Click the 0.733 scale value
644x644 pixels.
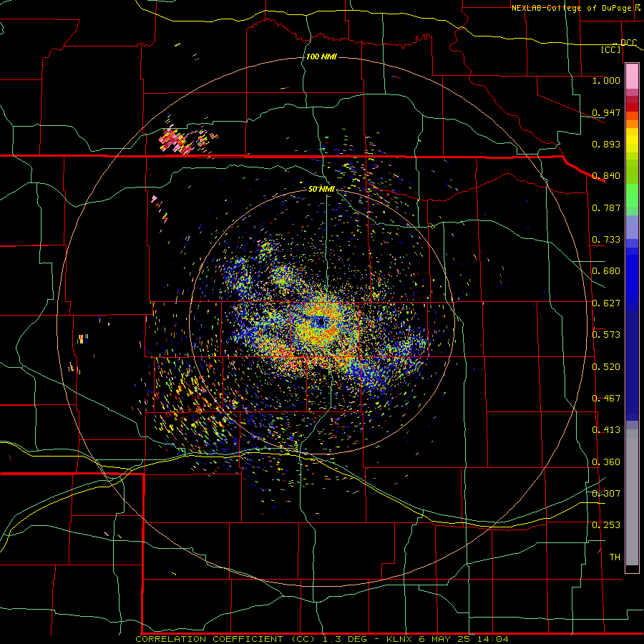tap(606, 240)
